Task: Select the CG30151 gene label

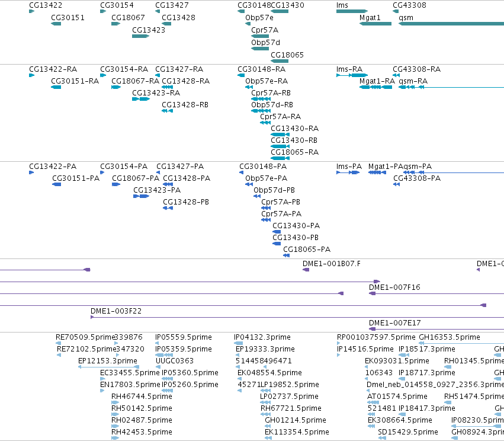Action: 68,18
